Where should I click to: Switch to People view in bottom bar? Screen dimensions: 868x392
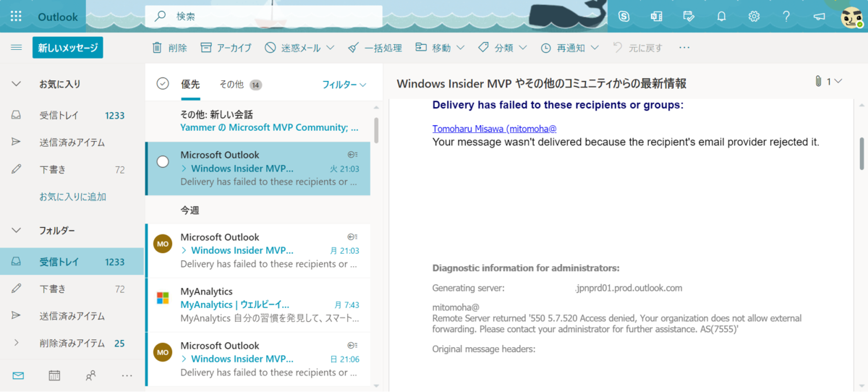point(90,375)
